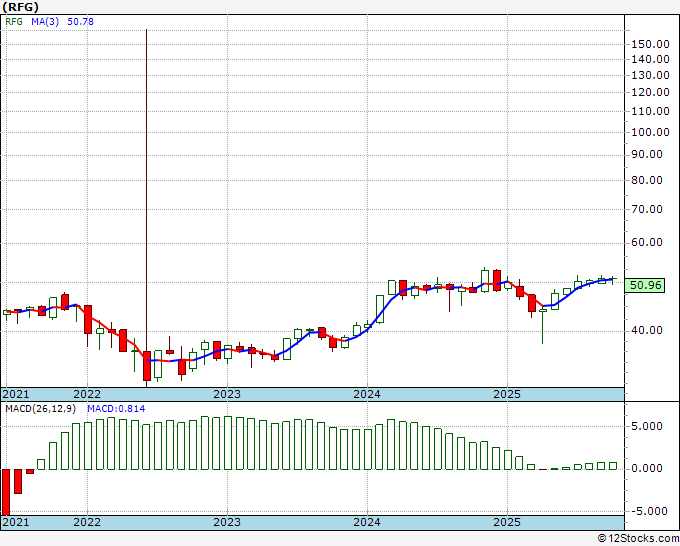The width and height of the screenshot is (680, 546).
Task: Click the 0.000 MACD axis label
Action: tap(647, 468)
